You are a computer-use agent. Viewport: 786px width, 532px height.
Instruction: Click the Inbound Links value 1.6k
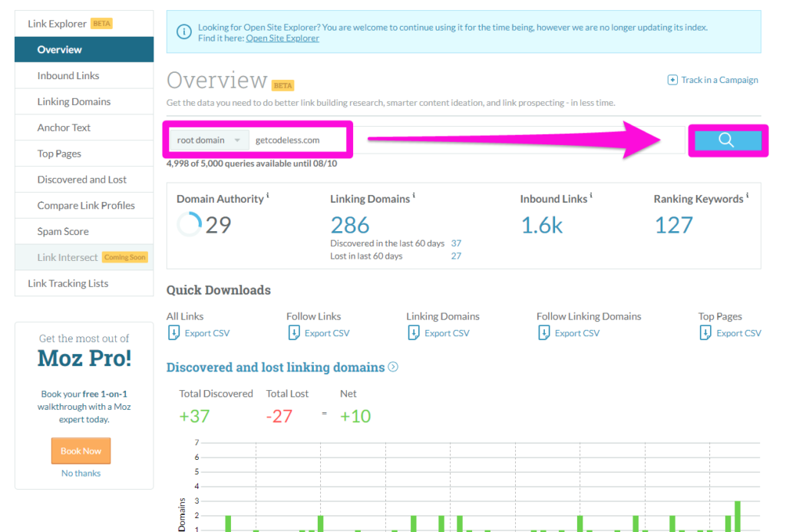[x=542, y=225]
